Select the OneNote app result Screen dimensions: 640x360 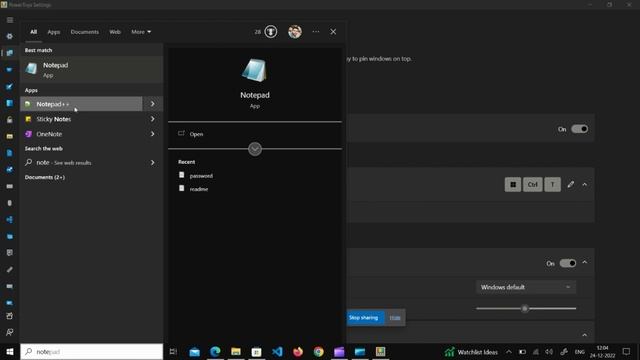point(81,134)
